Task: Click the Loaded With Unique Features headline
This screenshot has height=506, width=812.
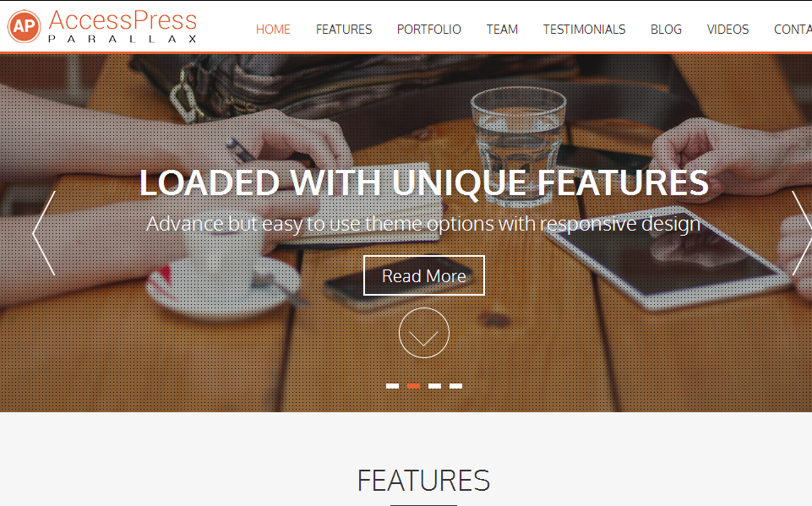Action: pyautogui.click(x=424, y=182)
